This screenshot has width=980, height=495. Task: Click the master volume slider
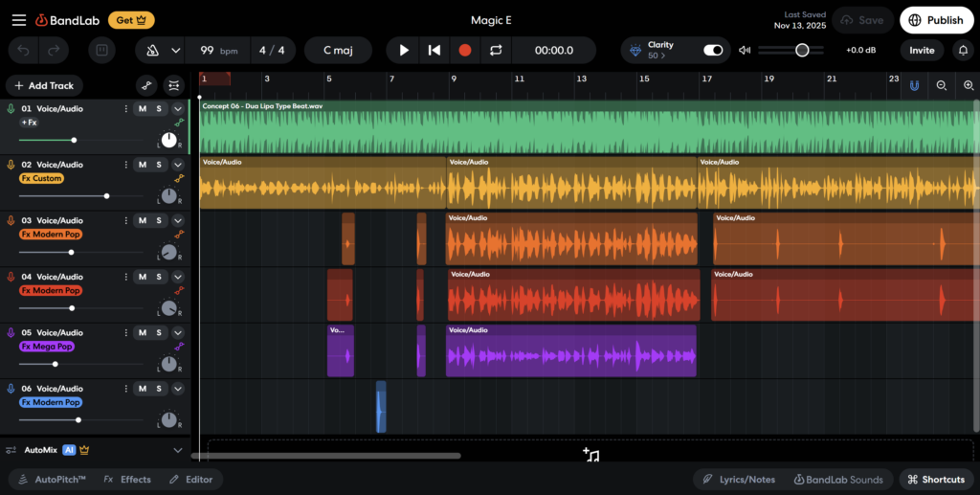click(802, 50)
